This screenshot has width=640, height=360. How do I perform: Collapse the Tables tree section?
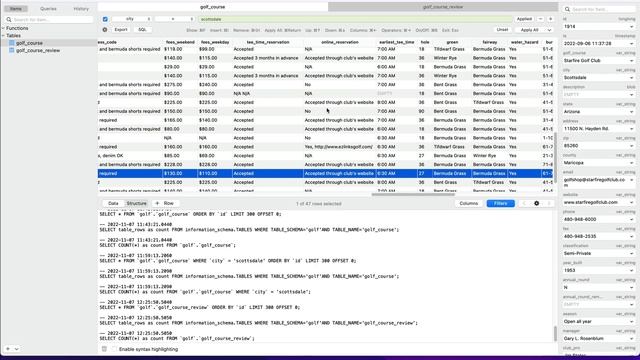coord(3,36)
